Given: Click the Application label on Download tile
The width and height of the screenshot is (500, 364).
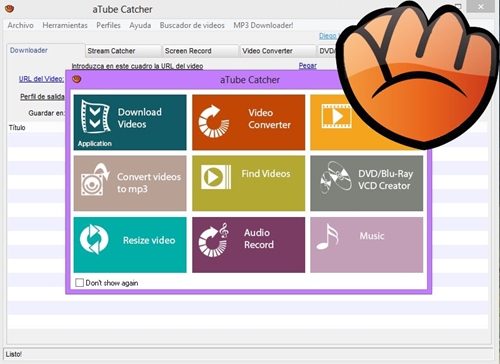Looking at the screenshot, I should (95, 144).
